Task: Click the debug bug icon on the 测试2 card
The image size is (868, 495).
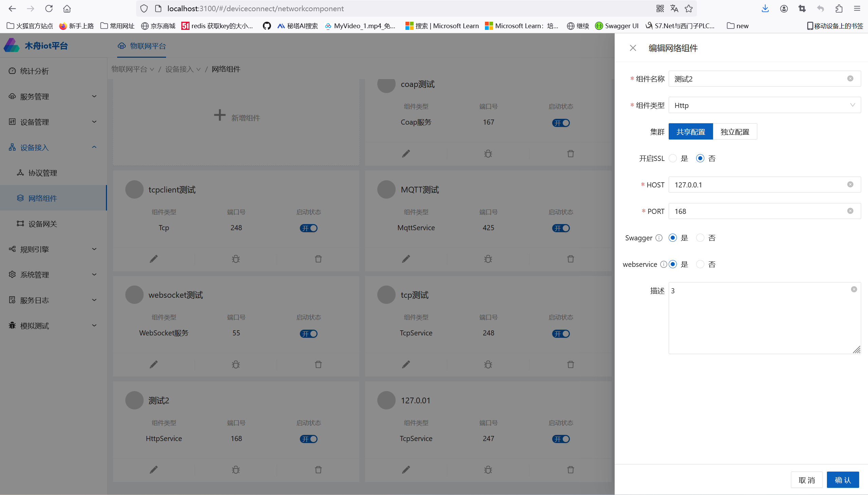Action: pos(236,470)
